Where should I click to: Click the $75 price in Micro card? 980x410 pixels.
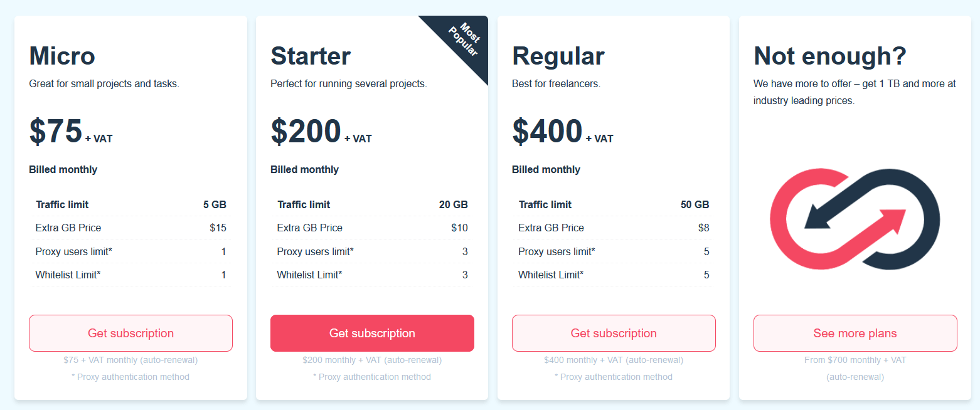[56, 132]
